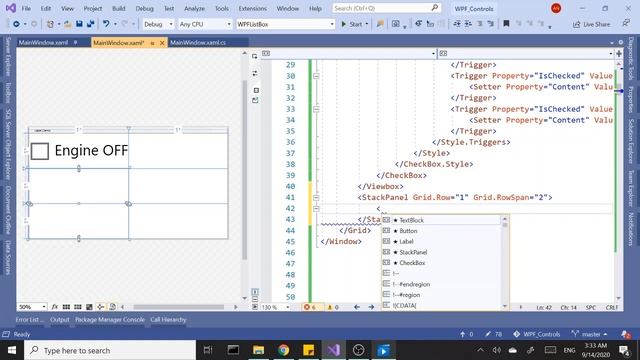Viewport: 640px width, 360px height.
Task: Open the Project menu
Action: coord(93,8)
